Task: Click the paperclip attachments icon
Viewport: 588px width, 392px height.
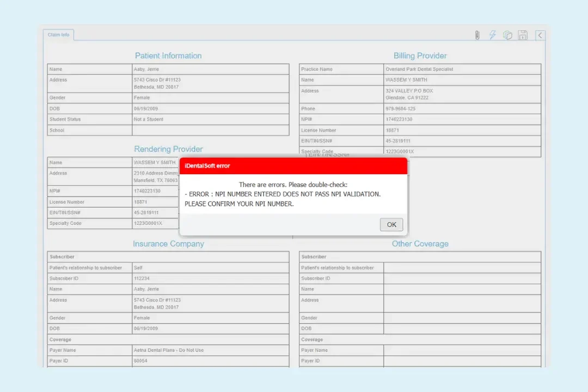Action: pos(477,35)
